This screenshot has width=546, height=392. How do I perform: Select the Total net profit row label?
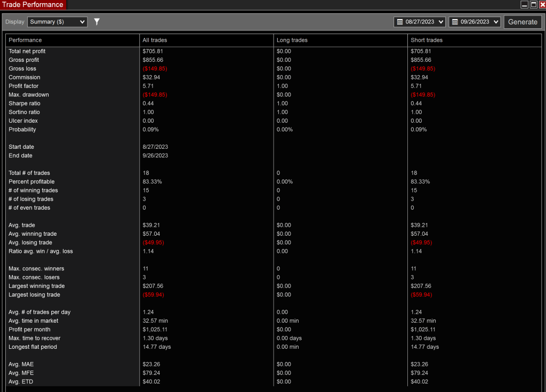[27, 51]
